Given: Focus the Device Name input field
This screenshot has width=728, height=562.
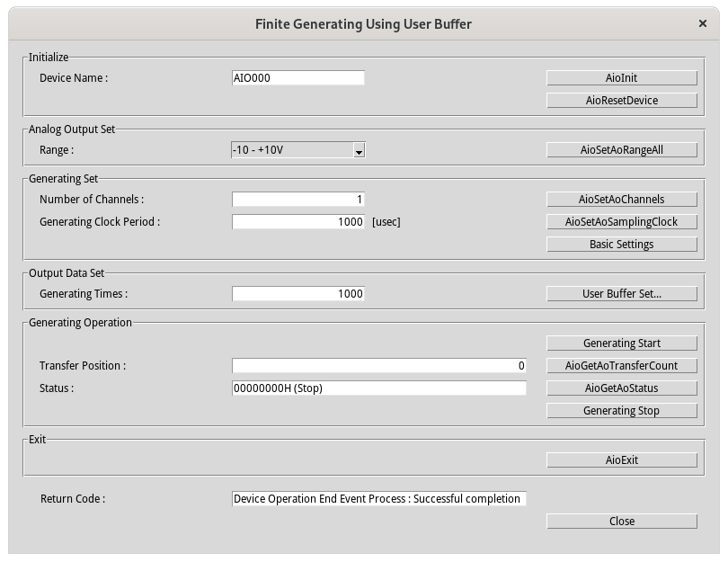Looking at the screenshot, I should point(297,78).
